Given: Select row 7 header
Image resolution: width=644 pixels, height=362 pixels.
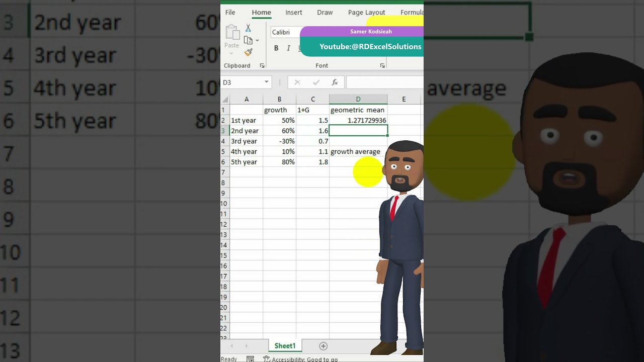Looking at the screenshot, I should pyautogui.click(x=225, y=172).
